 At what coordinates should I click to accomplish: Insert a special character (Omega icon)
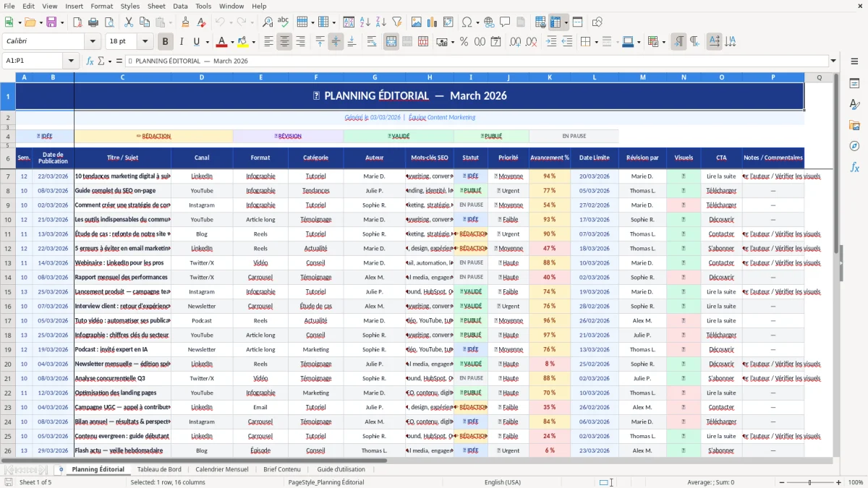[467, 22]
